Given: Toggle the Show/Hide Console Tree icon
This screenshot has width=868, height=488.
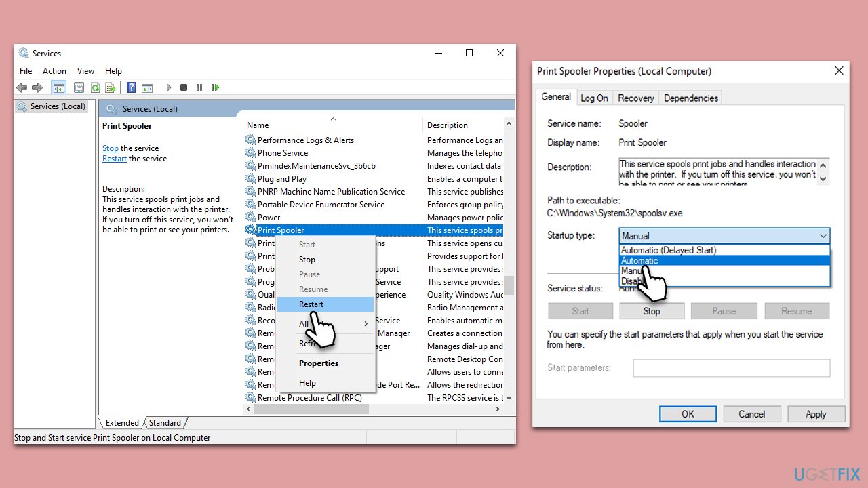Looking at the screenshot, I should [x=59, y=87].
